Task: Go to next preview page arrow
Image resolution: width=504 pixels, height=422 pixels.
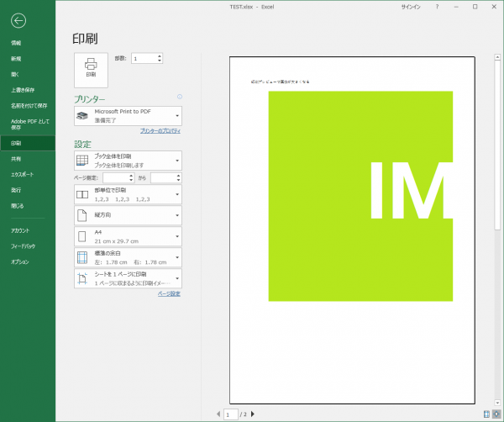Action: (253, 414)
